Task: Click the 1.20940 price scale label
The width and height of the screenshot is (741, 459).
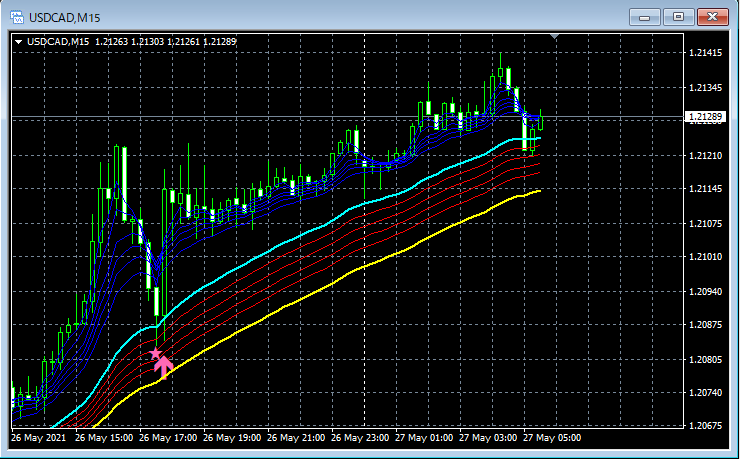Action: pyautogui.click(x=706, y=292)
